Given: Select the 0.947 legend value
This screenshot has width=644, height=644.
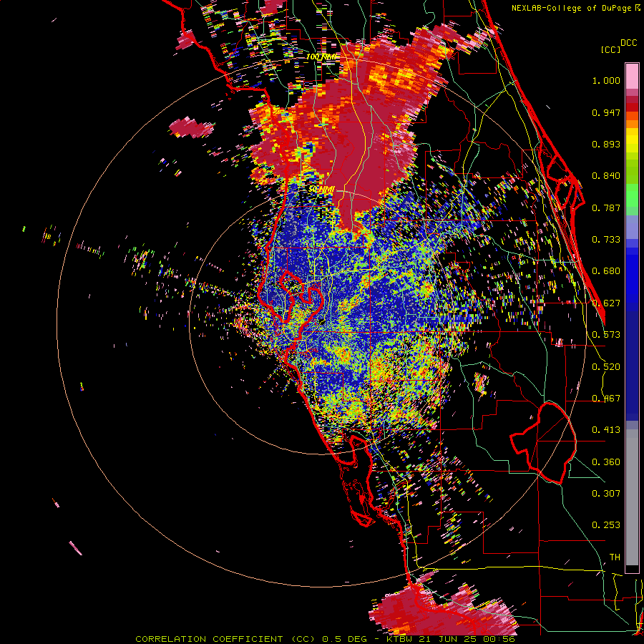Looking at the screenshot, I should [x=606, y=112].
